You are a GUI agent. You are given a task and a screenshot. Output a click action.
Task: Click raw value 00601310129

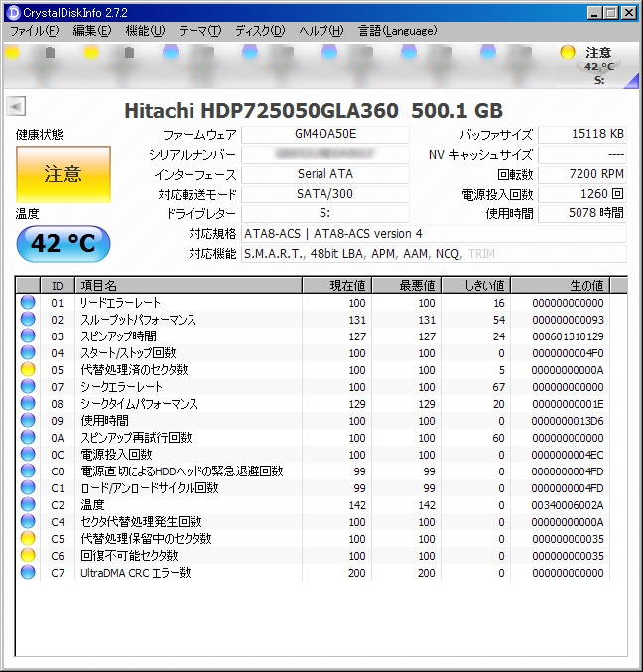[568, 336]
